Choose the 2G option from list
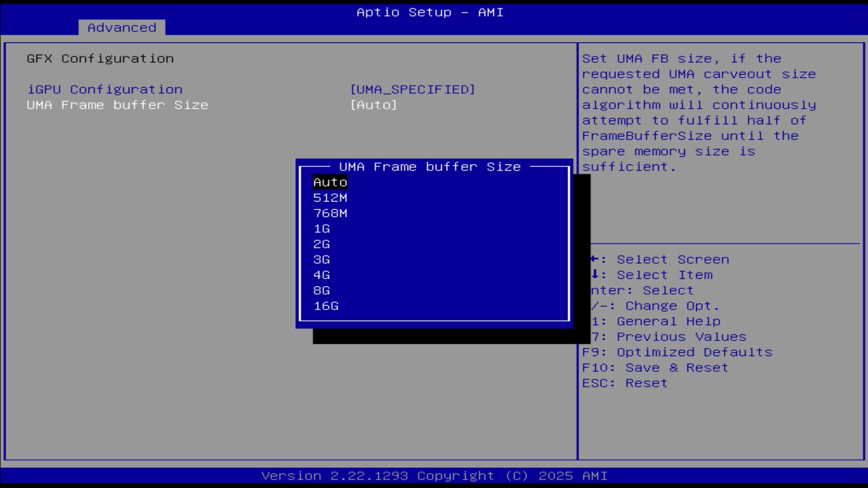The height and width of the screenshot is (488, 868). click(x=321, y=244)
